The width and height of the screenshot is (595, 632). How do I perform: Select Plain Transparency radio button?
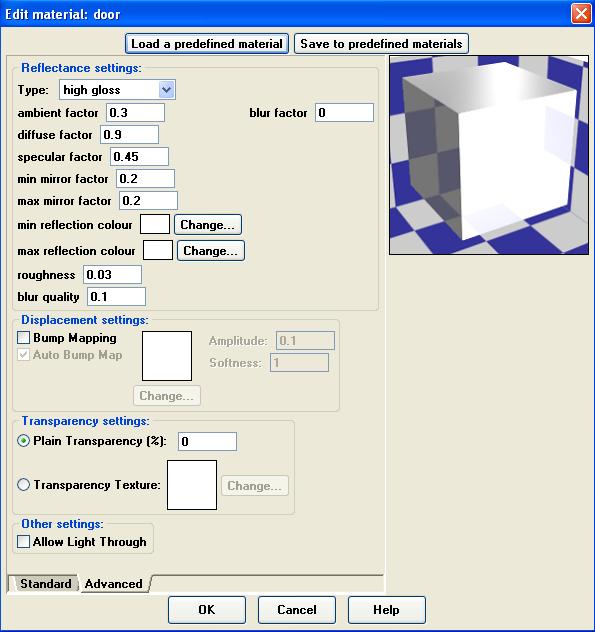point(23,441)
